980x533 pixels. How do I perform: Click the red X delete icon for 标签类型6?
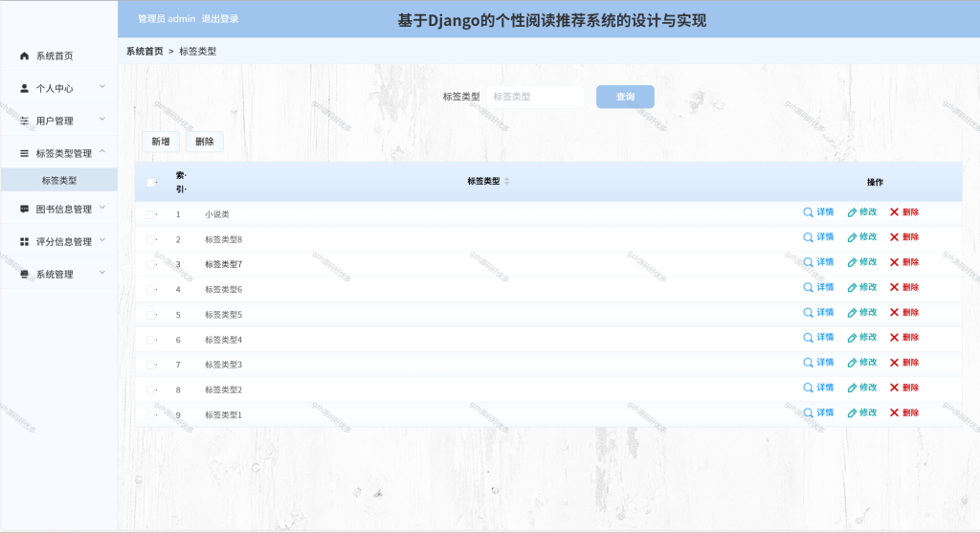895,287
